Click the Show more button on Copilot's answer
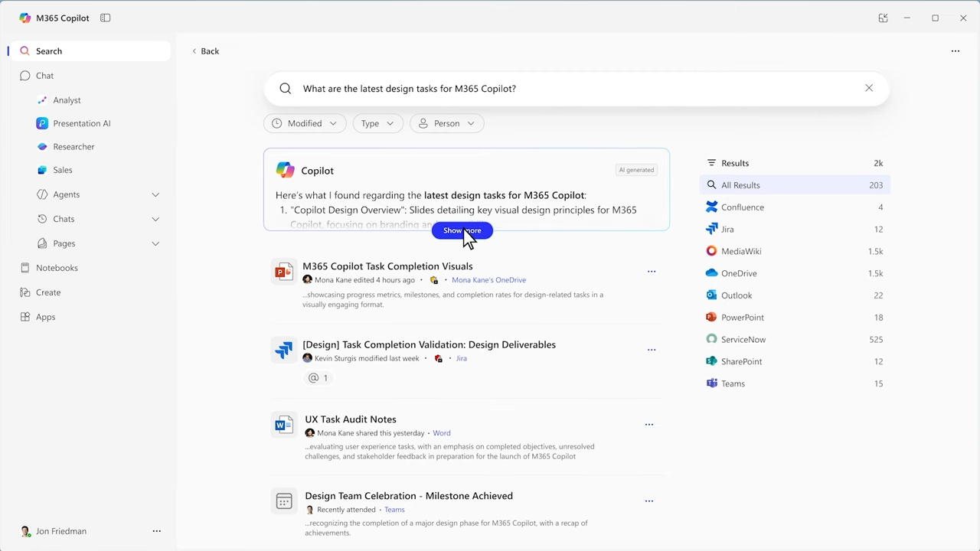980x551 pixels. pyautogui.click(x=462, y=230)
